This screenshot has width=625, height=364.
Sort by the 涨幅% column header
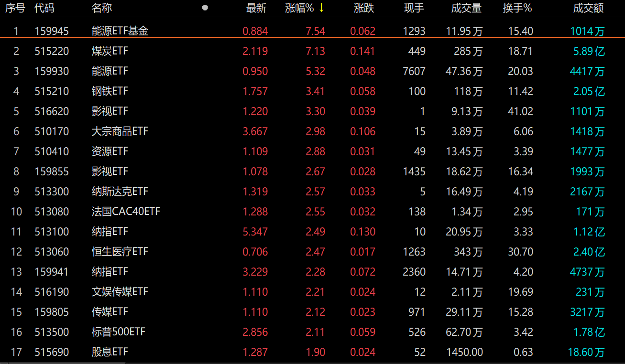coord(299,8)
